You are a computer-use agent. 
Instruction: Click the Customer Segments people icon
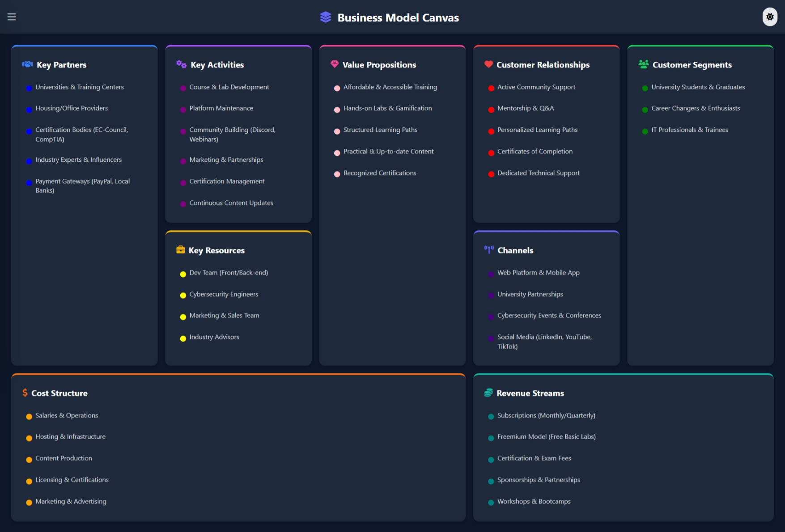click(x=644, y=64)
